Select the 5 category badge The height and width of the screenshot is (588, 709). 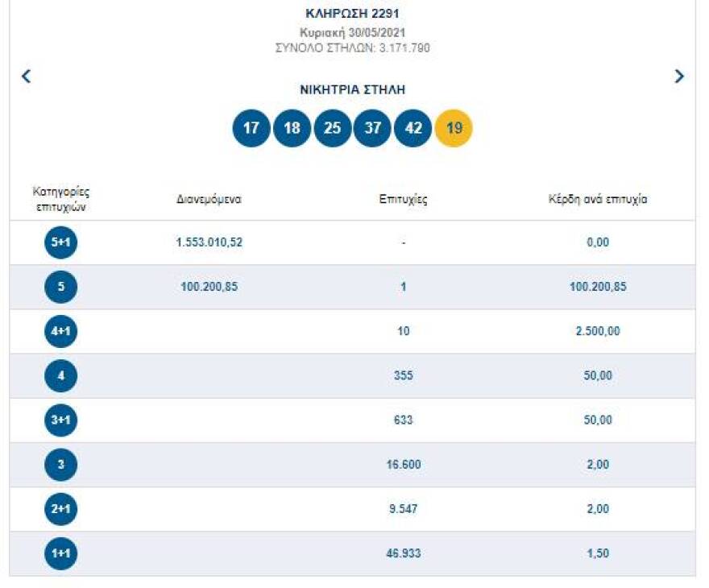tap(60, 287)
